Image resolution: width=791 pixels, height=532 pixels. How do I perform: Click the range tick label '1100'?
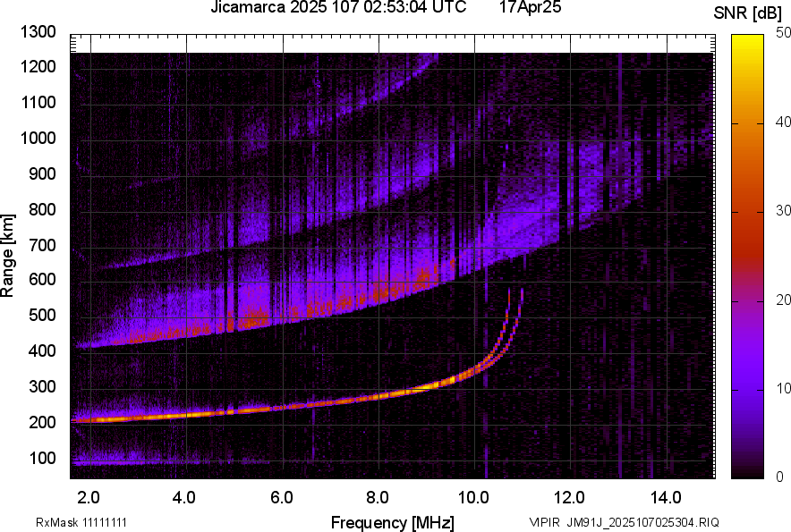pyautogui.click(x=38, y=102)
